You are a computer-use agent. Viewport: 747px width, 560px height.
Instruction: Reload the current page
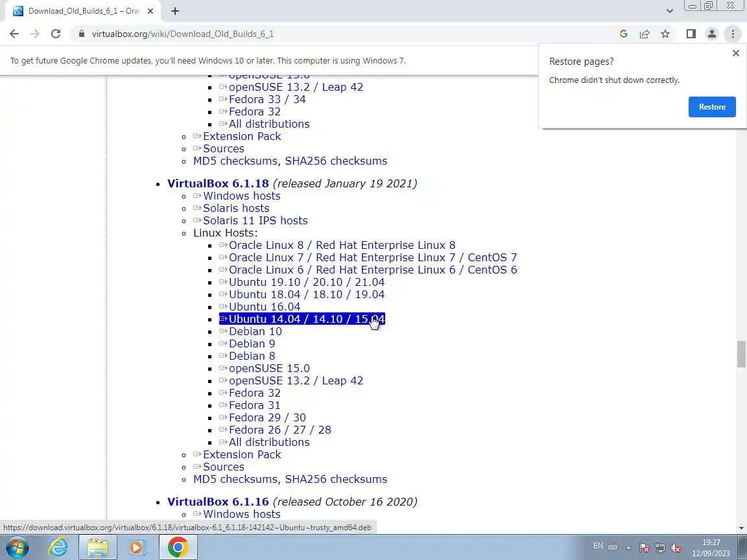(56, 34)
